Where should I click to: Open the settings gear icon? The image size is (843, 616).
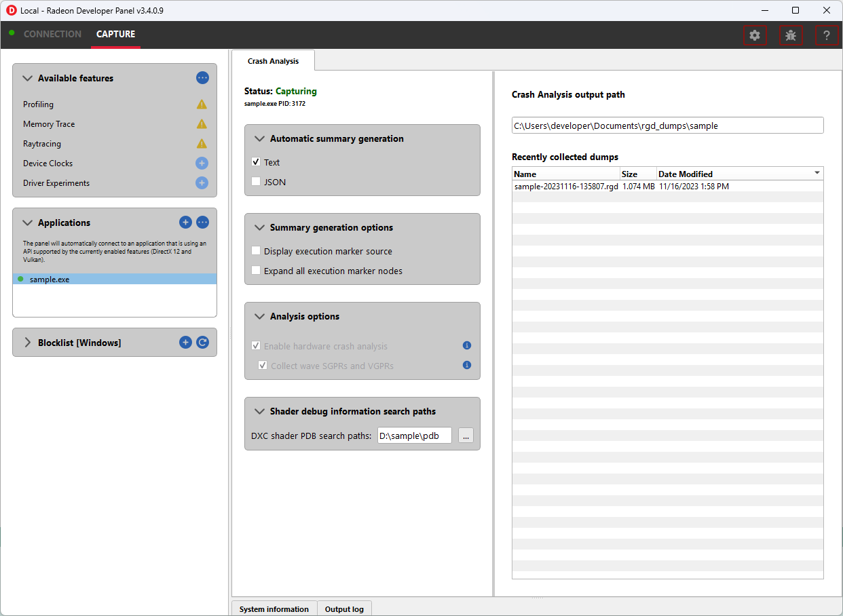(755, 35)
